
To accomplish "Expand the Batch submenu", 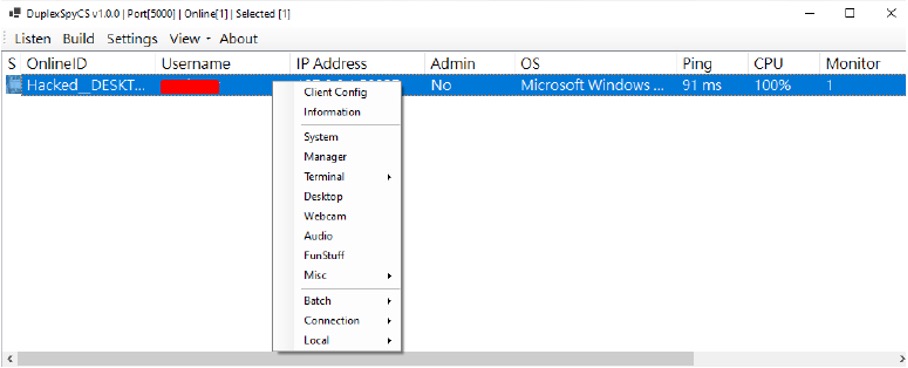I will [x=336, y=301].
